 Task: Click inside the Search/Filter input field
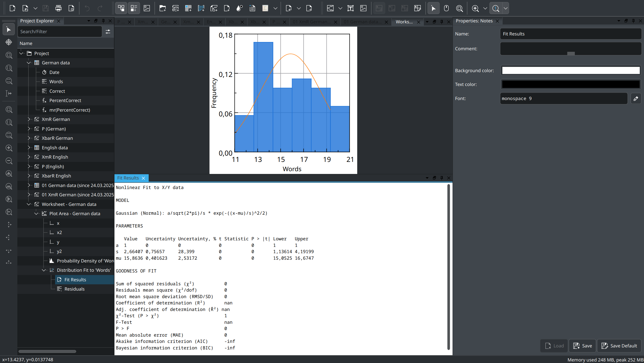[60, 31]
